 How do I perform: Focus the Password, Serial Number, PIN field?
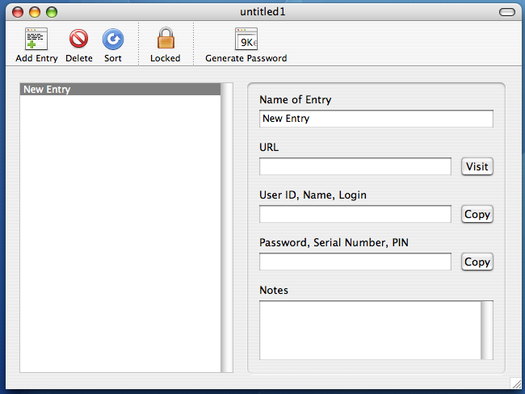pyautogui.click(x=355, y=262)
